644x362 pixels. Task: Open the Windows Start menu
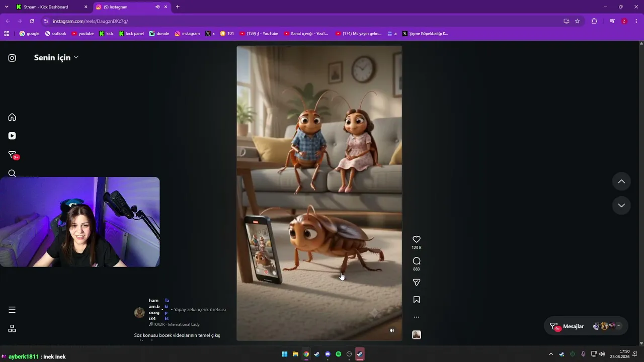tap(285, 354)
